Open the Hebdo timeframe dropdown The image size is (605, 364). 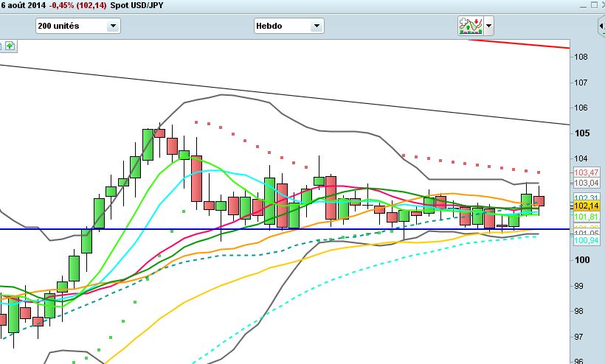coord(288,26)
